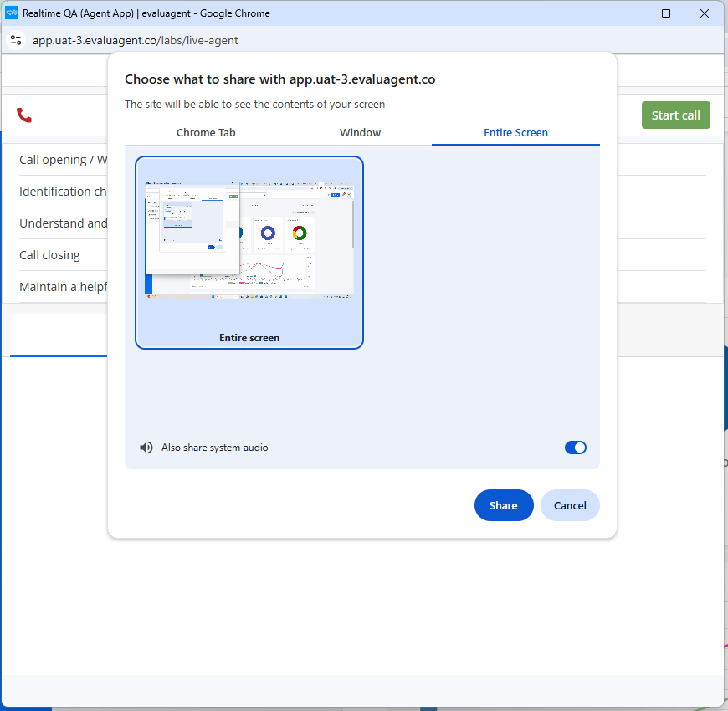Click the Understand and row text
728x711 pixels.
point(63,223)
